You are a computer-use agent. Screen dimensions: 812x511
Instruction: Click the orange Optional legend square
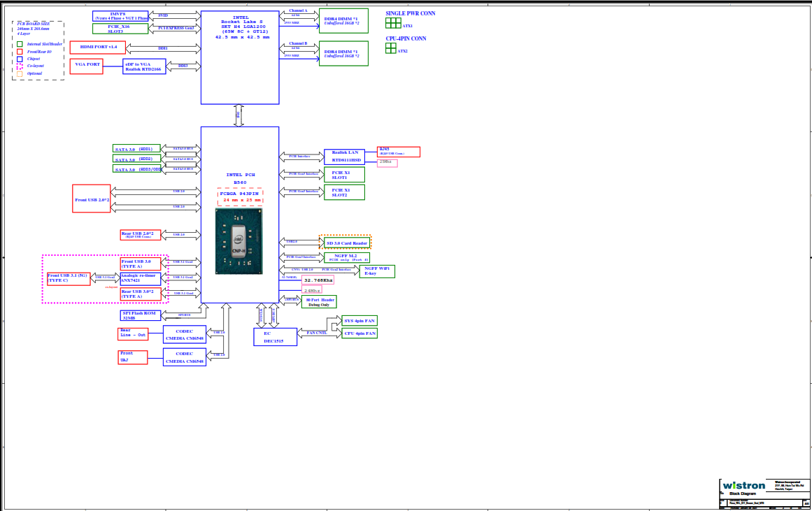[x=20, y=74]
